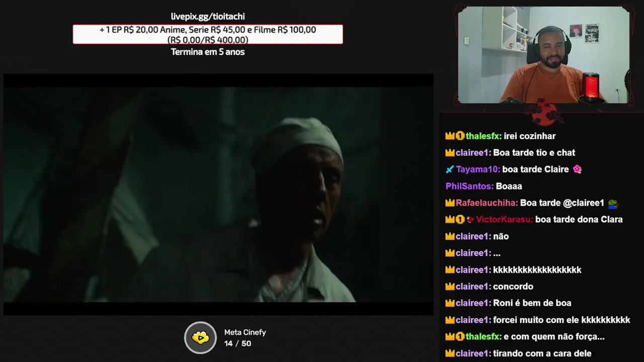The width and height of the screenshot is (644, 362).
Task: Click the yellow Cinefy ticket icon
Action: pos(200,338)
